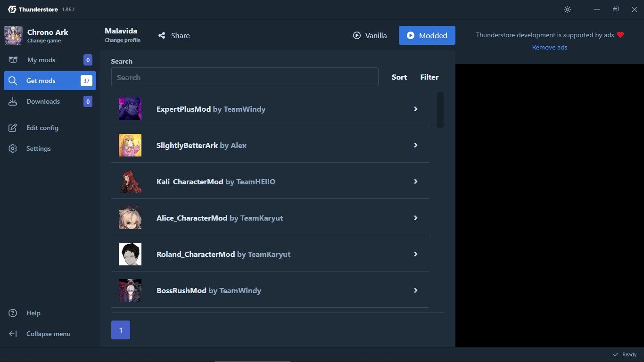This screenshot has width=644, height=362.
Task: Click Kali_CharacterMod thumbnail image
Action: click(x=130, y=181)
